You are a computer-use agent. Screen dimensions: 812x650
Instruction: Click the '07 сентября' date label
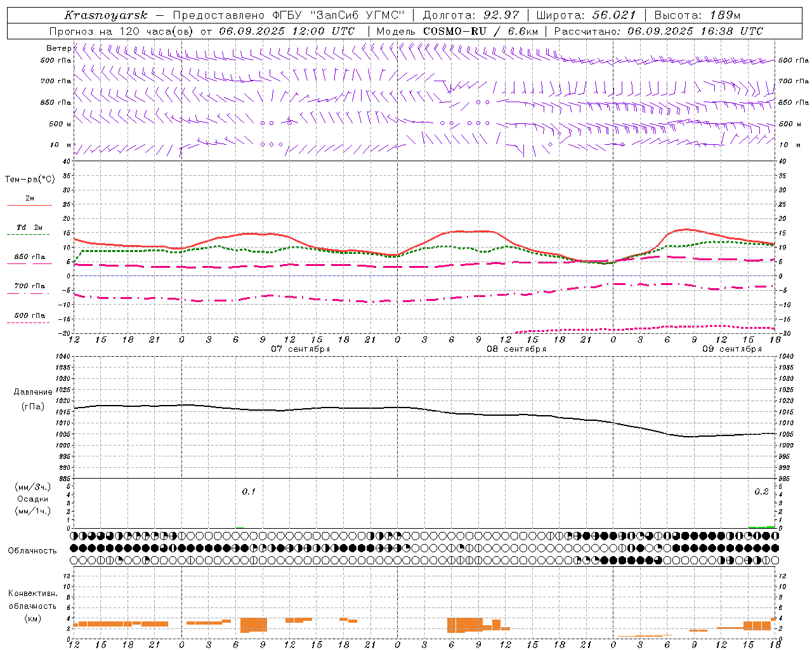[x=301, y=349]
